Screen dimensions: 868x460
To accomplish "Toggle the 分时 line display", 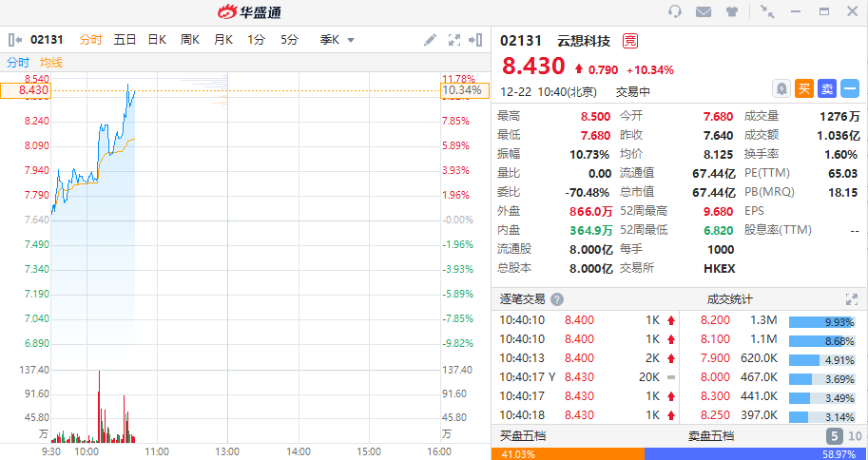I will (x=18, y=62).
